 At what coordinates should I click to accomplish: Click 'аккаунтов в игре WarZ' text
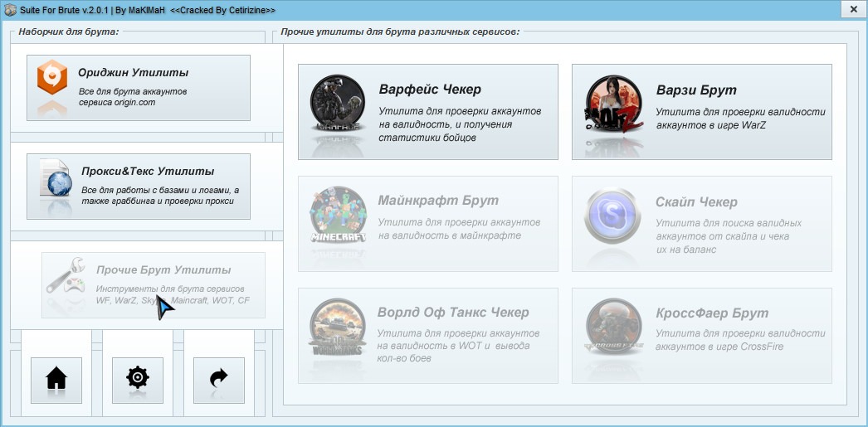point(711,125)
